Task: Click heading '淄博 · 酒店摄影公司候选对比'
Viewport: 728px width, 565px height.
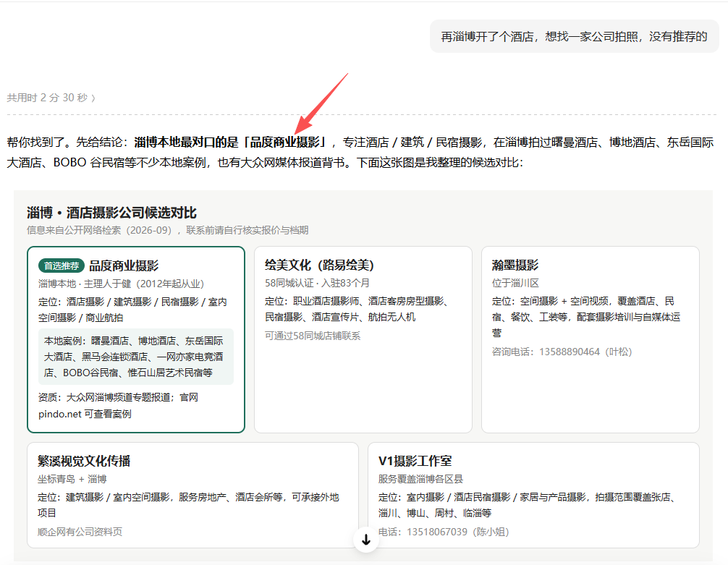Action: point(111,213)
